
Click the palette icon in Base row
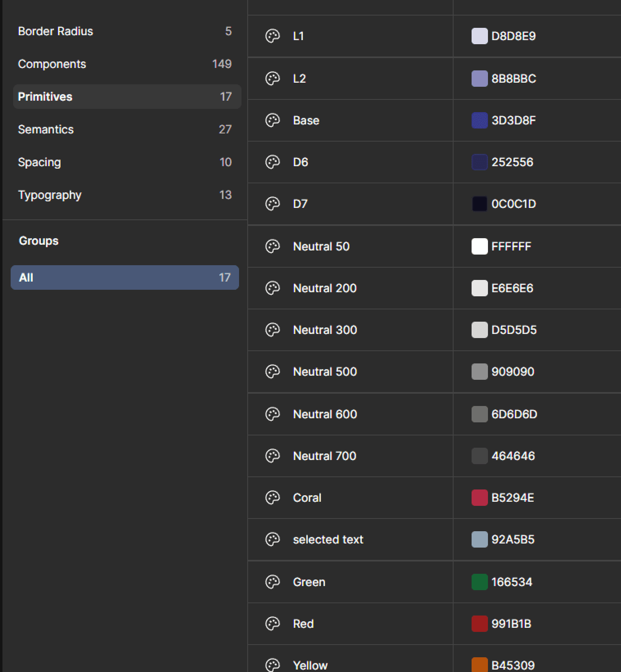(x=273, y=120)
